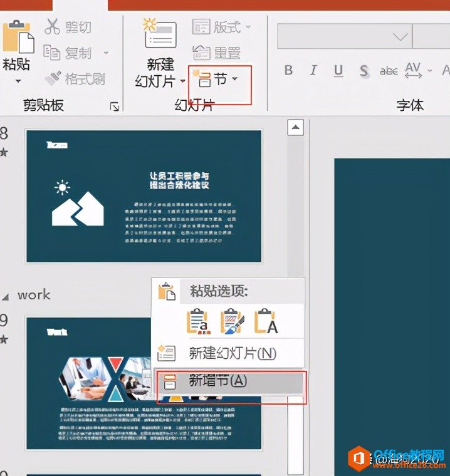Screen dimensions: 450x476
Task: Select Add Section (新增节(A)) in context menu
Action: pyautogui.click(x=229, y=381)
